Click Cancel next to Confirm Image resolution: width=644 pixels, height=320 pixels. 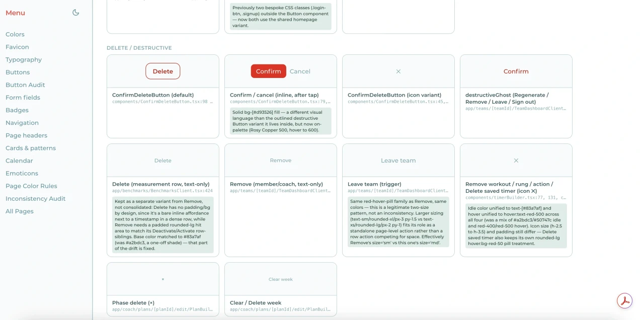[300, 71]
